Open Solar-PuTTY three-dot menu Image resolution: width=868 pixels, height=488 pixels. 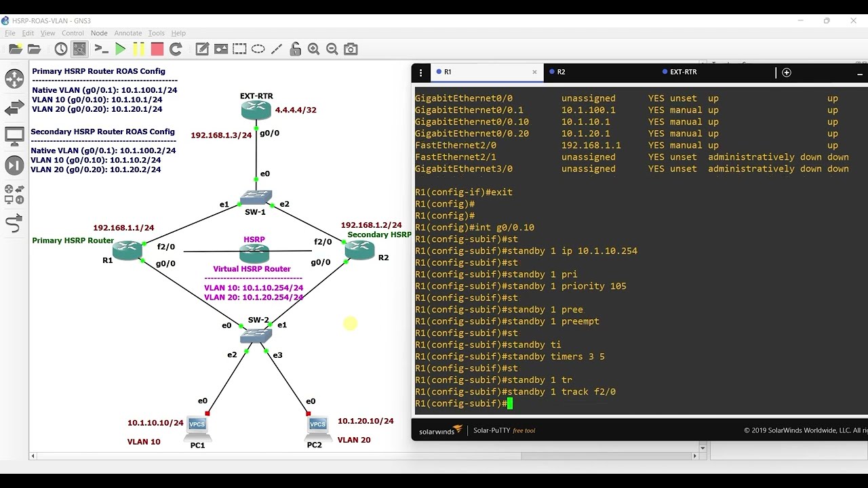point(420,73)
